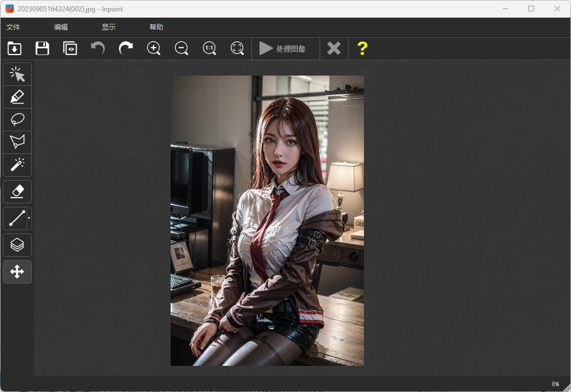Open the 文件 menu
The width and height of the screenshot is (571, 392).
[x=13, y=27]
